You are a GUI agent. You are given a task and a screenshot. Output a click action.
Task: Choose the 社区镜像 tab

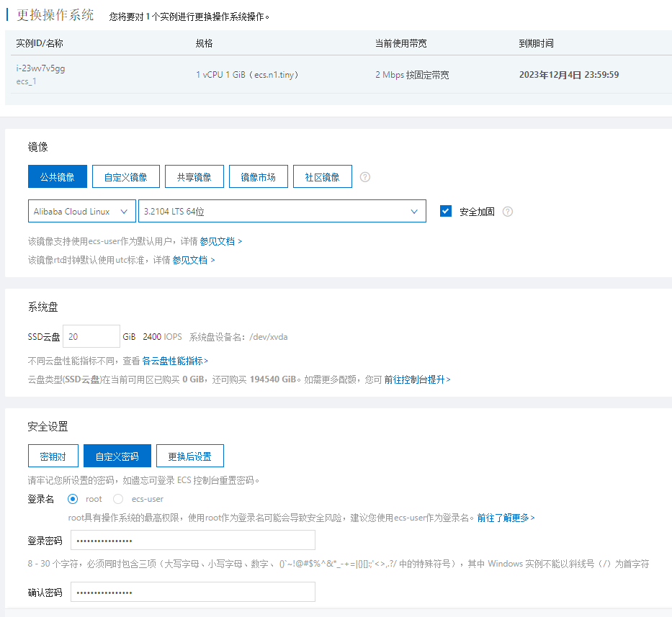pos(323,177)
